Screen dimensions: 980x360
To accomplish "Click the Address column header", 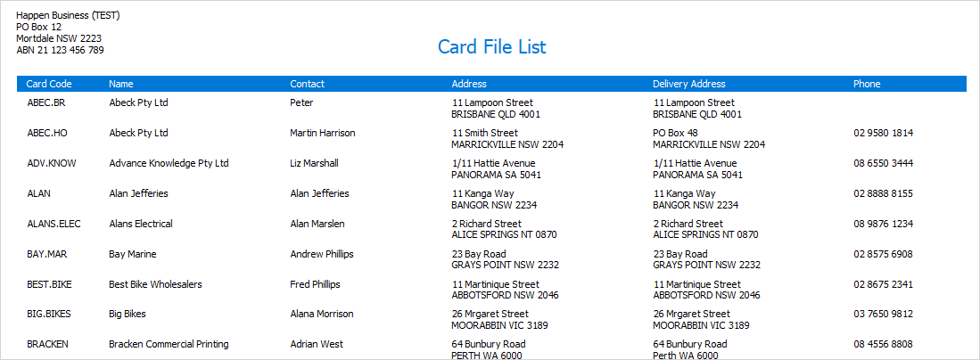I will [469, 84].
